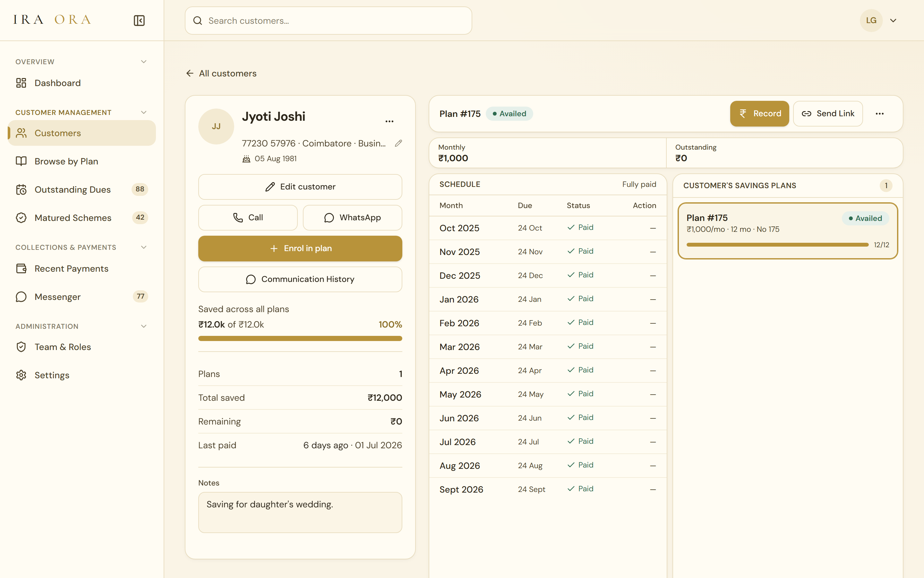Click the All customers back link
This screenshot has height=578, width=924.
click(x=221, y=74)
